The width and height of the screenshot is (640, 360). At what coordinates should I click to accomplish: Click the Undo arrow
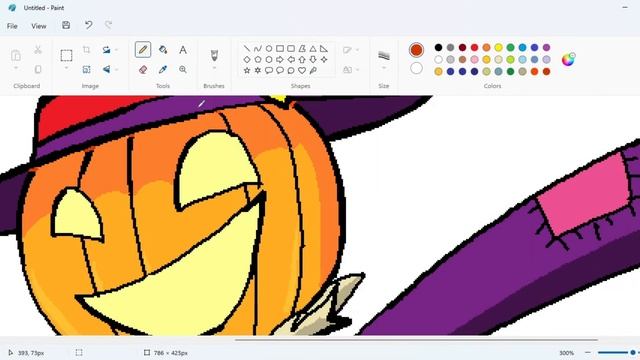tap(88, 25)
